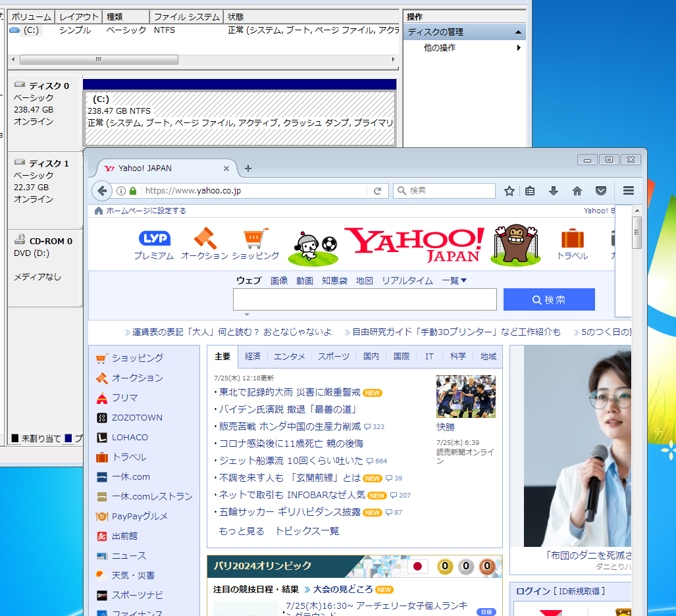This screenshot has height=616, width=676.
Task: Select ディスク 1 label in Disk Management
Action: tap(49, 163)
